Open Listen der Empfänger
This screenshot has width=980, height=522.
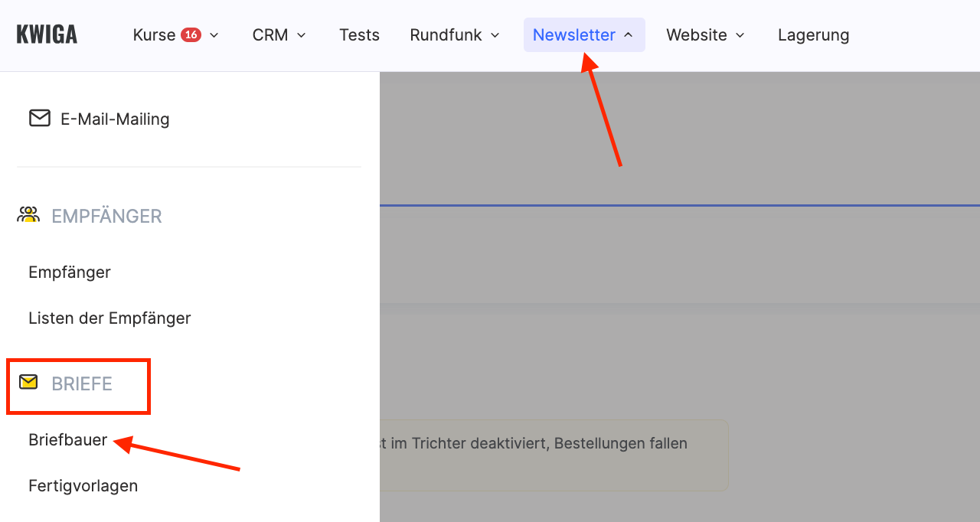[109, 318]
